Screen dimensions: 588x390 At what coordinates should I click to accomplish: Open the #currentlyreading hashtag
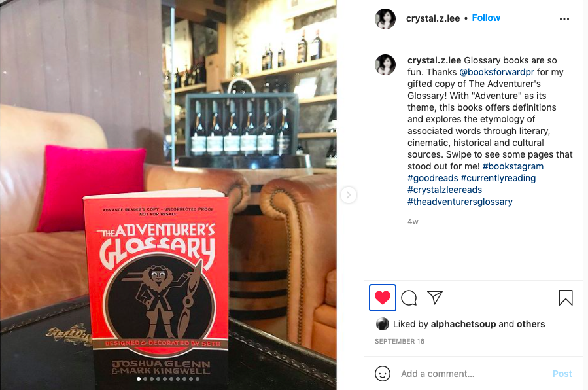coord(498,178)
